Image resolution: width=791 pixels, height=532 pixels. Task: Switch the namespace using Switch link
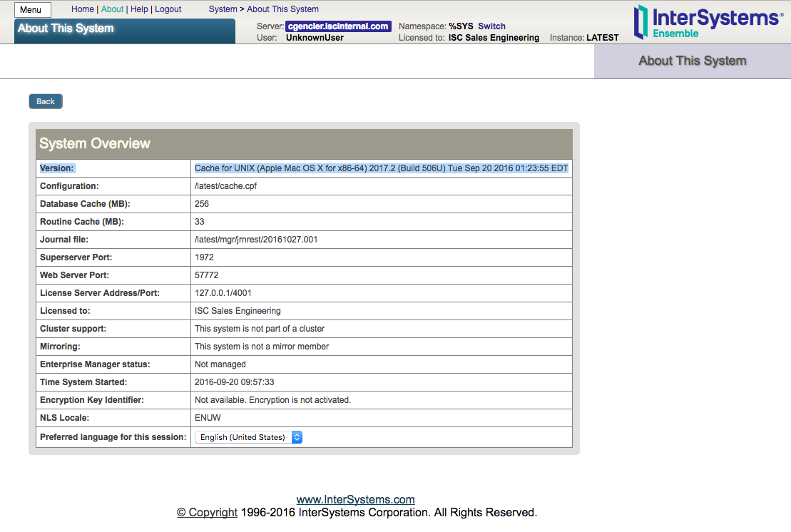[491, 26]
